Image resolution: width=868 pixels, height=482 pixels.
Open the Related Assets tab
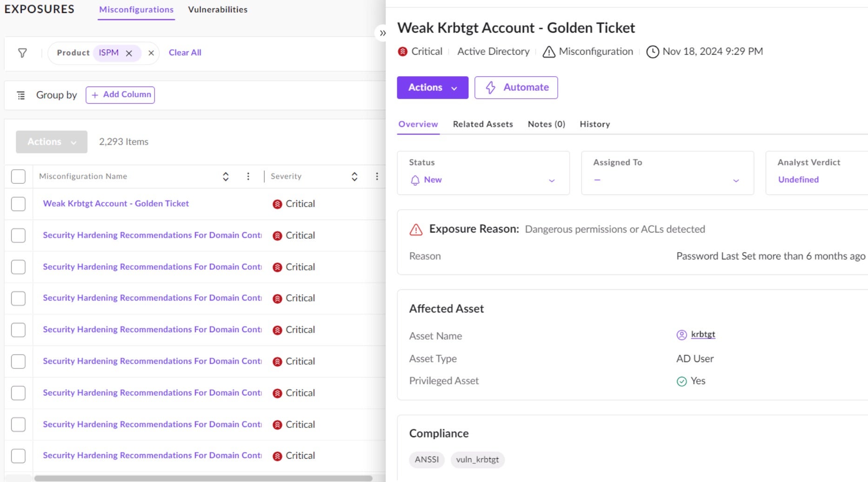coord(482,124)
